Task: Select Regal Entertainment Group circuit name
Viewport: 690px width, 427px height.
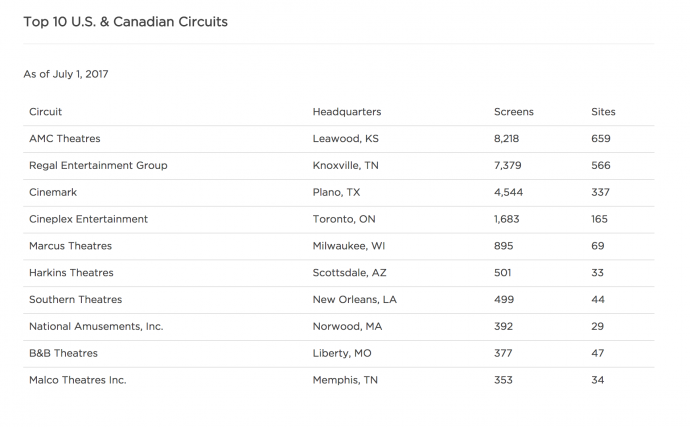Action: (x=98, y=165)
